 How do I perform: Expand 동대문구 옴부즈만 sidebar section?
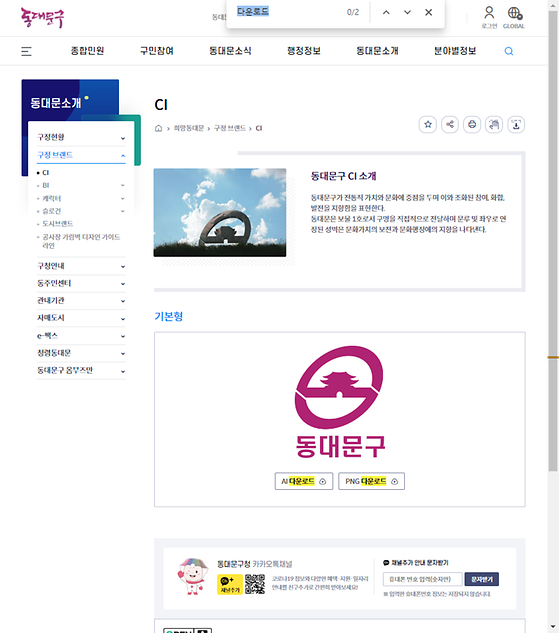click(x=81, y=371)
